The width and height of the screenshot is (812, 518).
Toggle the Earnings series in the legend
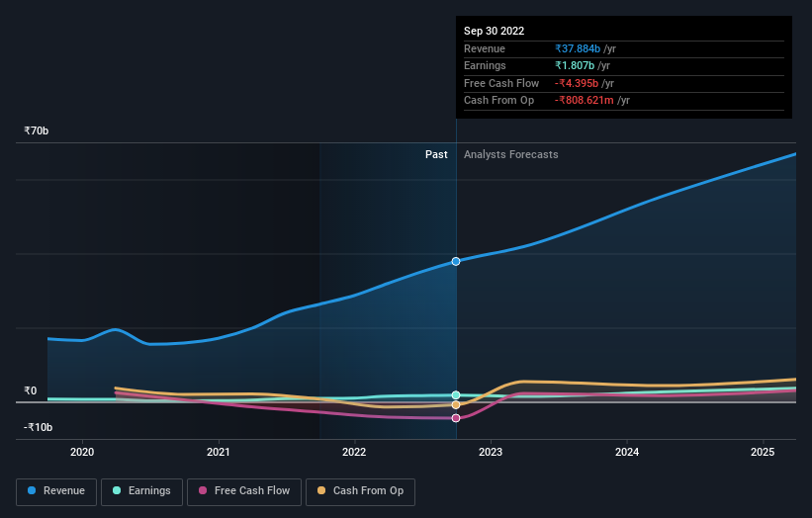tap(141, 491)
